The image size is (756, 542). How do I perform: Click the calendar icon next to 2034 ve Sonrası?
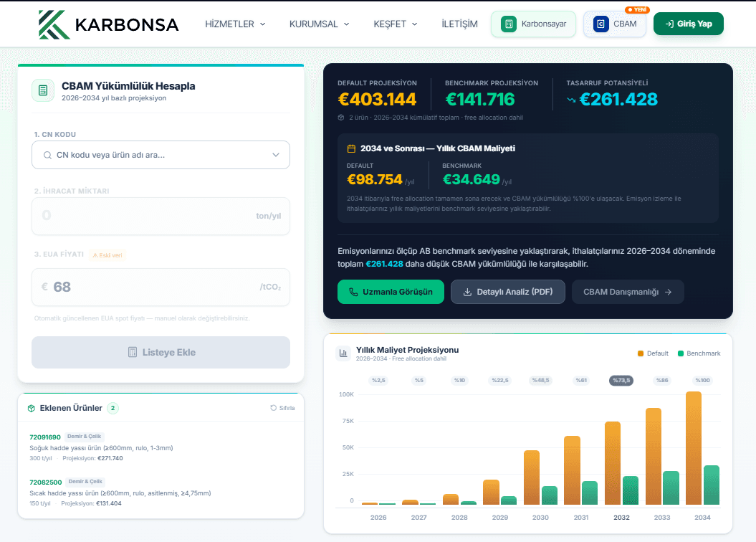[x=350, y=148]
